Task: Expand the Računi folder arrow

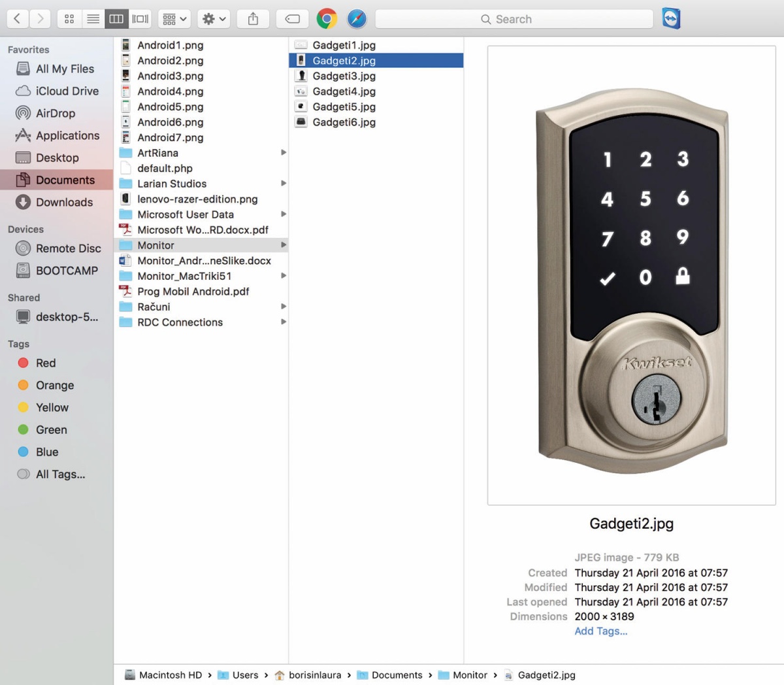Action: [x=284, y=306]
